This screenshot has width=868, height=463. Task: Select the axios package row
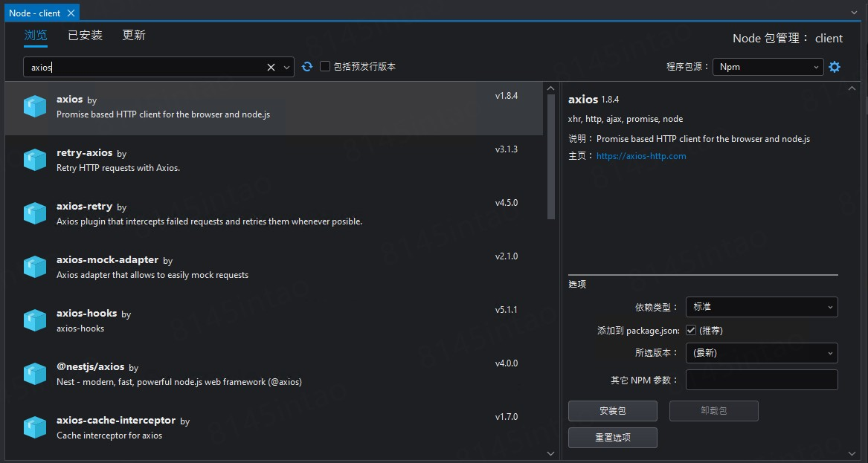tap(274, 109)
